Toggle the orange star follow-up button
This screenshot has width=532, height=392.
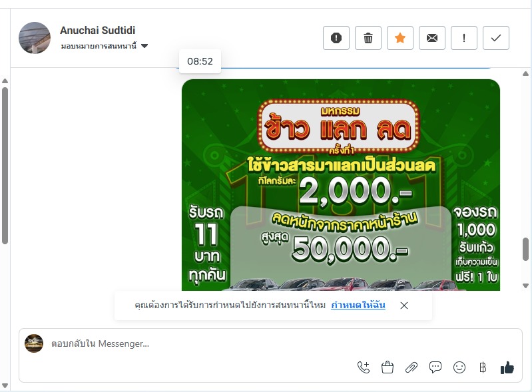[x=400, y=38]
